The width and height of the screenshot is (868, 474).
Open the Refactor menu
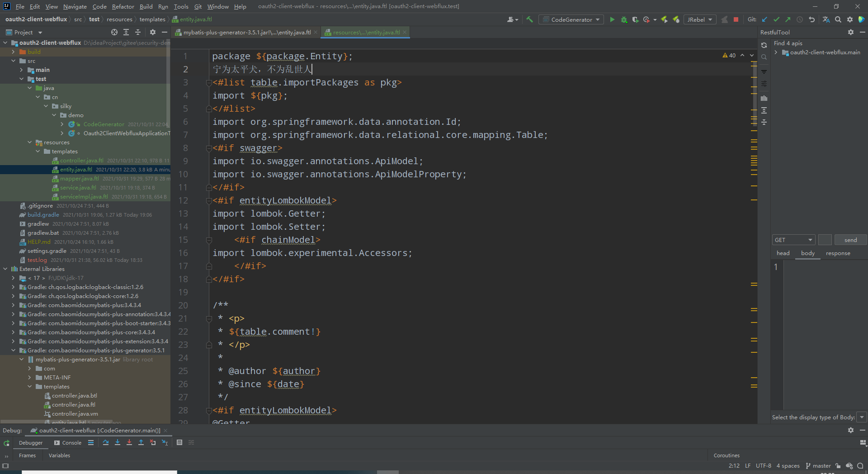pyautogui.click(x=123, y=6)
